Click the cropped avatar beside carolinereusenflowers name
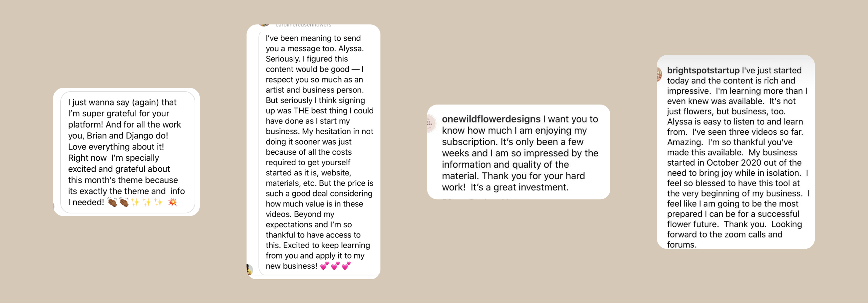This screenshot has width=868, height=303. pos(264,25)
